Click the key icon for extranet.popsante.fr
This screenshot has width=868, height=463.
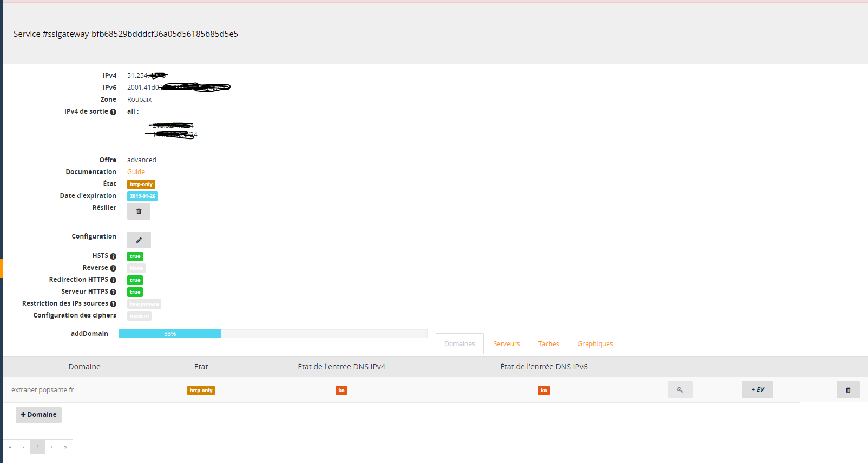tap(680, 390)
